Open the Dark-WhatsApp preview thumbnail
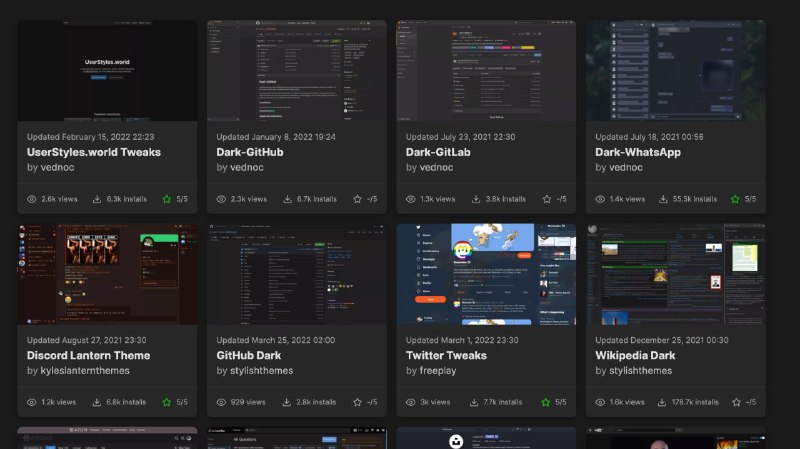This screenshot has height=449, width=800. point(676,70)
